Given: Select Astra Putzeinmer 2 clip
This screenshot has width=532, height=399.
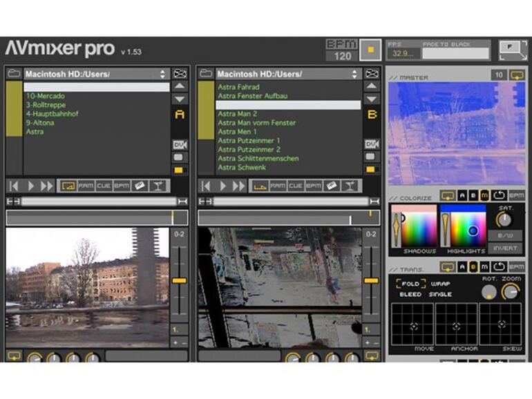Looking at the screenshot, I should coord(249,149).
